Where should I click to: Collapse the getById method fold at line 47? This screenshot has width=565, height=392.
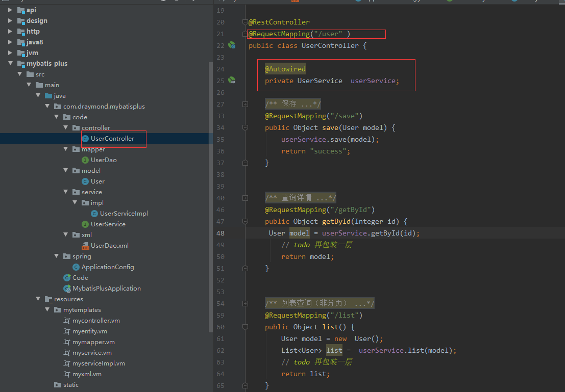click(245, 221)
